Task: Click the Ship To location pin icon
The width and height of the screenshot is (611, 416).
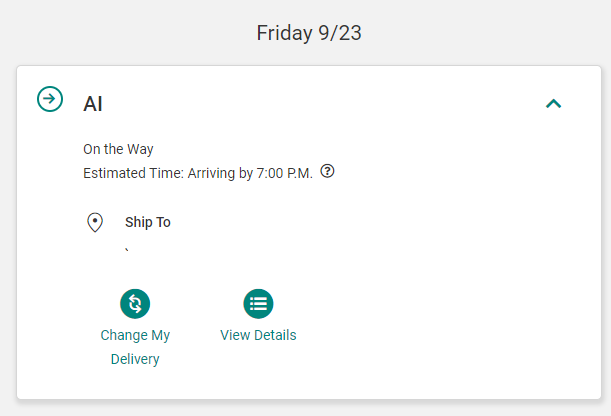Action: coord(96,222)
